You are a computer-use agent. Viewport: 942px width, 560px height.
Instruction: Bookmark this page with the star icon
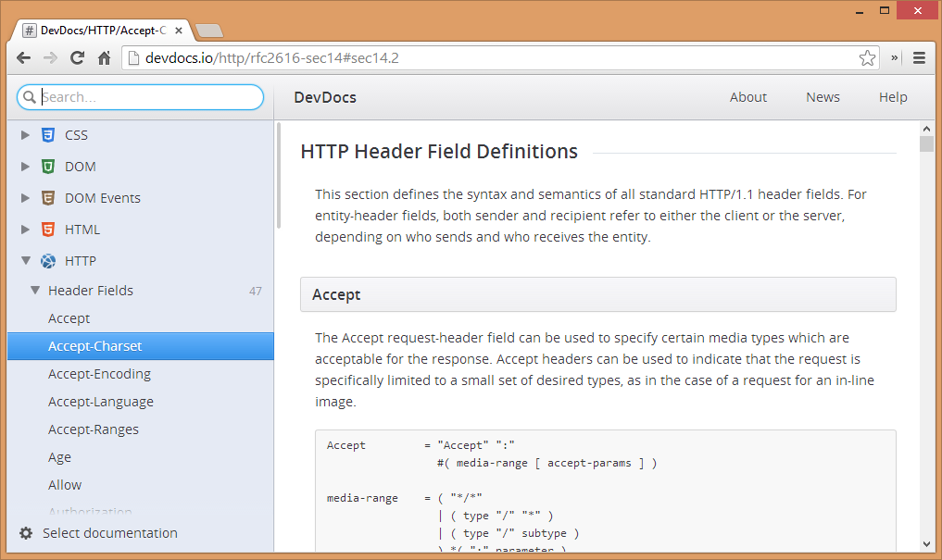(867, 58)
